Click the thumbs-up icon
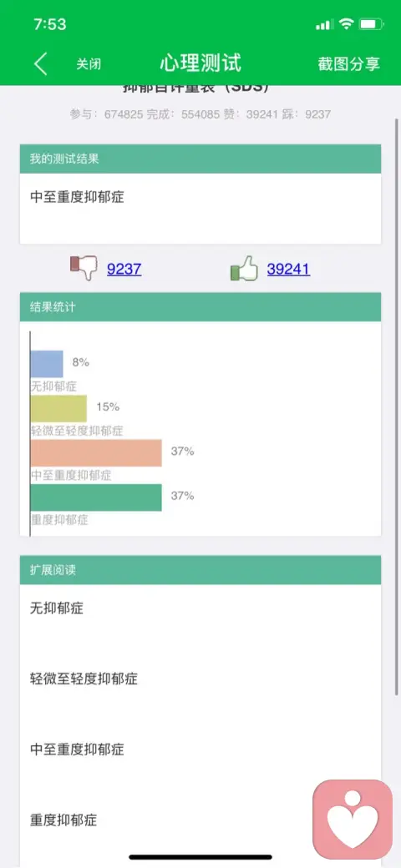Screen dimensions: 401x868 [x=244, y=269]
